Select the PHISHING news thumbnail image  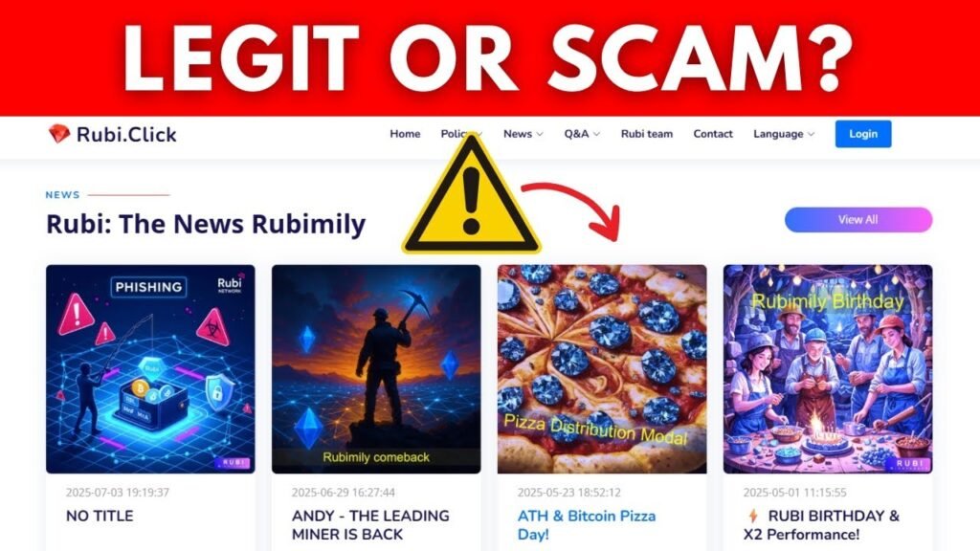(150, 369)
